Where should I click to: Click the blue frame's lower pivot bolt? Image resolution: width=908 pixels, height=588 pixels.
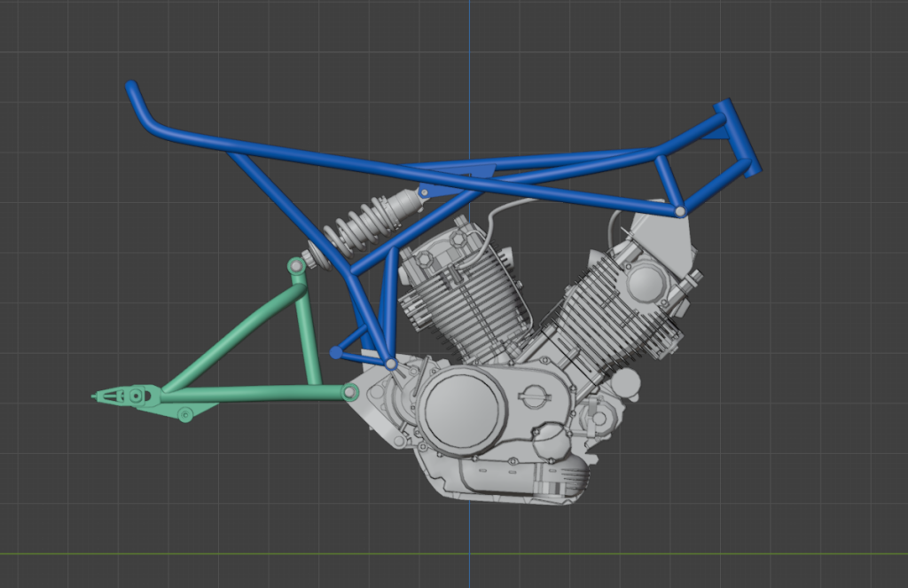pos(391,364)
